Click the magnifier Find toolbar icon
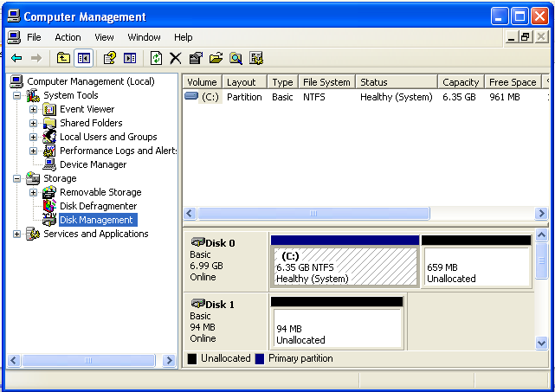555x392 pixels. pyautogui.click(x=236, y=58)
